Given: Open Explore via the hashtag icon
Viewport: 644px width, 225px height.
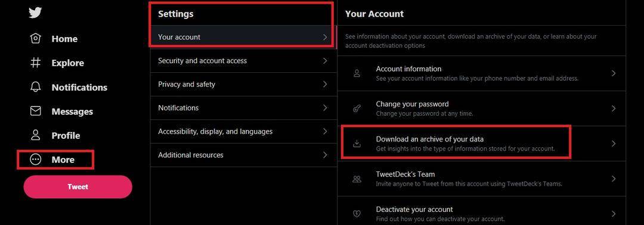Looking at the screenshot, I should pyautogui.click(x=36, y=63).
